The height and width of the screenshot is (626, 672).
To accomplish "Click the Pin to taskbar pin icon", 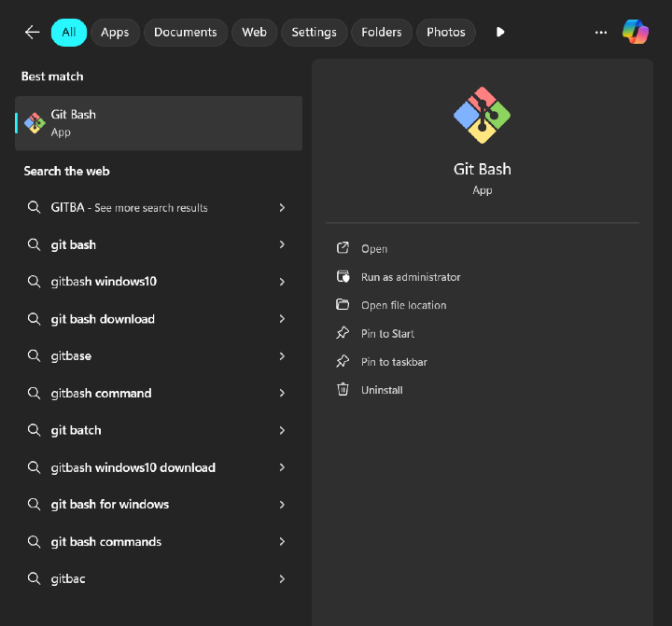I will [343, 362].
